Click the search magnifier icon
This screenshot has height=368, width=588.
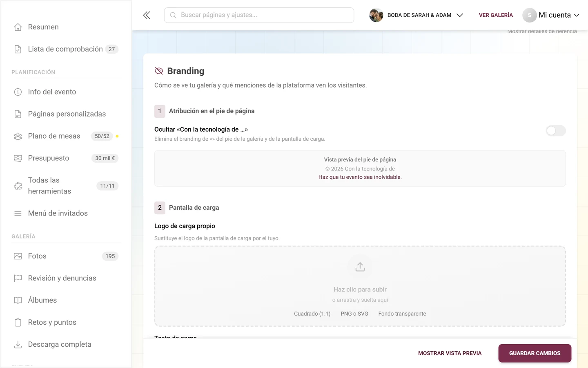[173, 15]
